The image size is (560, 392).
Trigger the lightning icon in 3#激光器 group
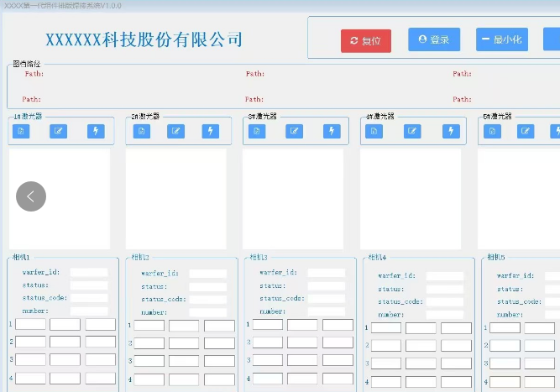(x=332, y=132)
